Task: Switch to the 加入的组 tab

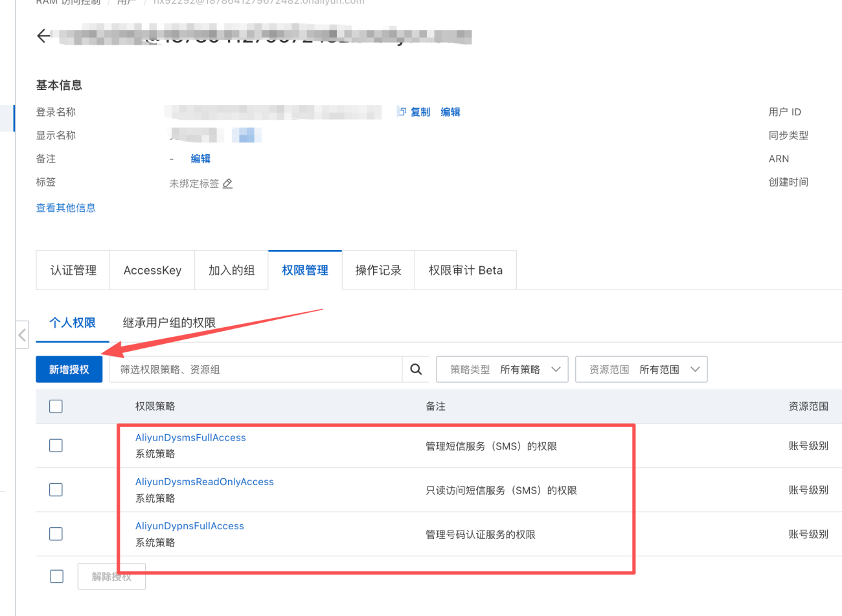Action: click(x=231, y=270)
